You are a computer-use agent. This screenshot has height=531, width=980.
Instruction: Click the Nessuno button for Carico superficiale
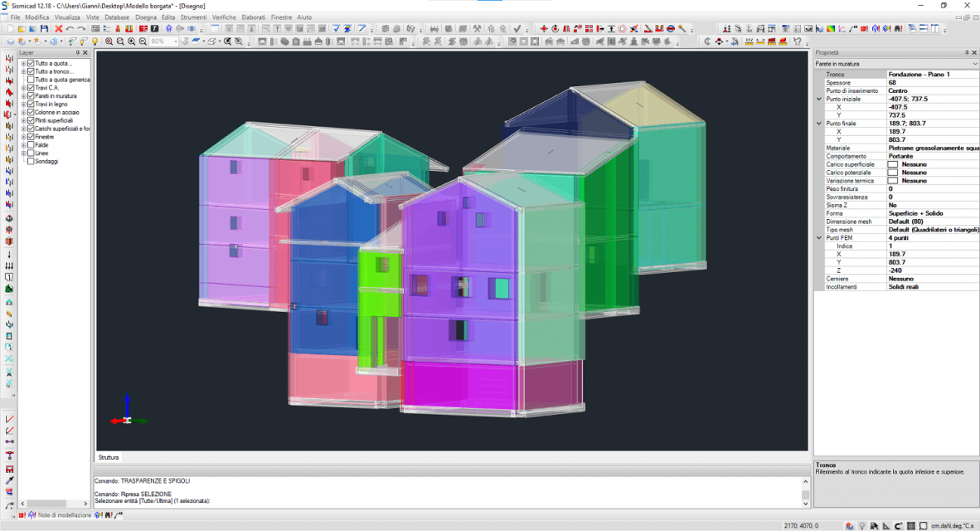point(893,164)
